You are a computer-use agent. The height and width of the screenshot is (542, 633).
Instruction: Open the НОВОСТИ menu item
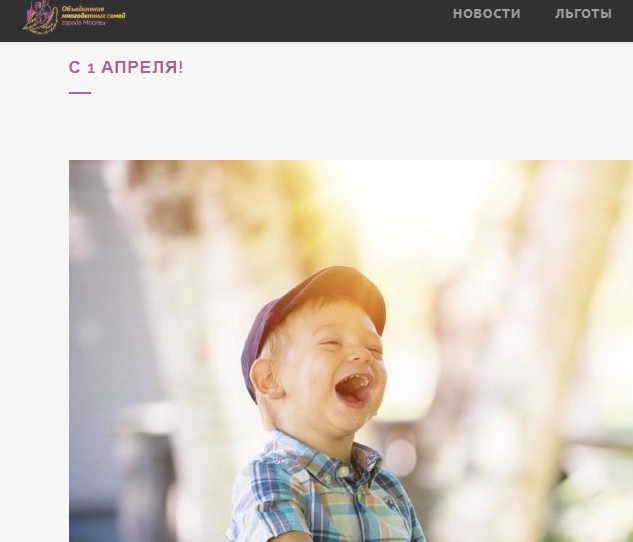coord(486,13)
